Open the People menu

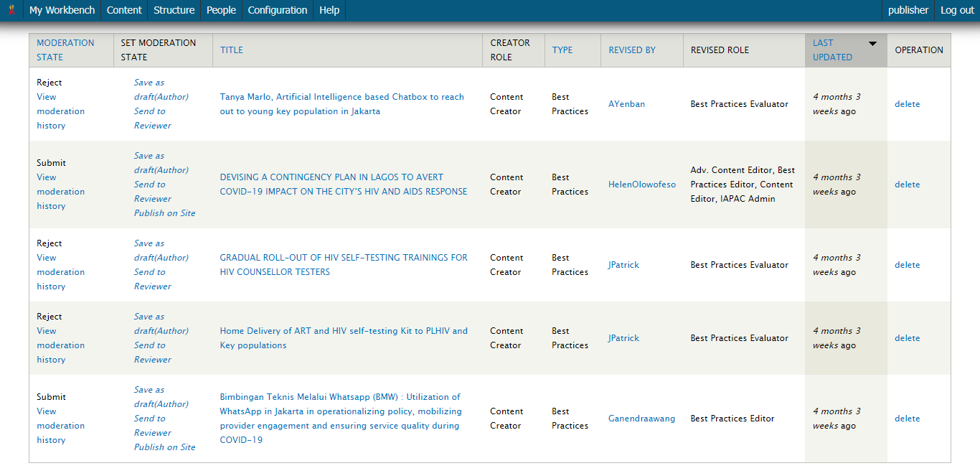221,10
